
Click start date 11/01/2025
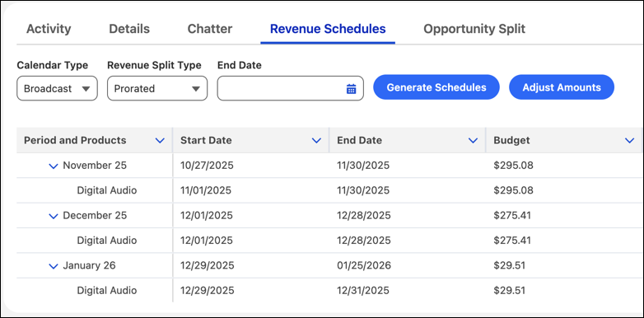[206, 190]
